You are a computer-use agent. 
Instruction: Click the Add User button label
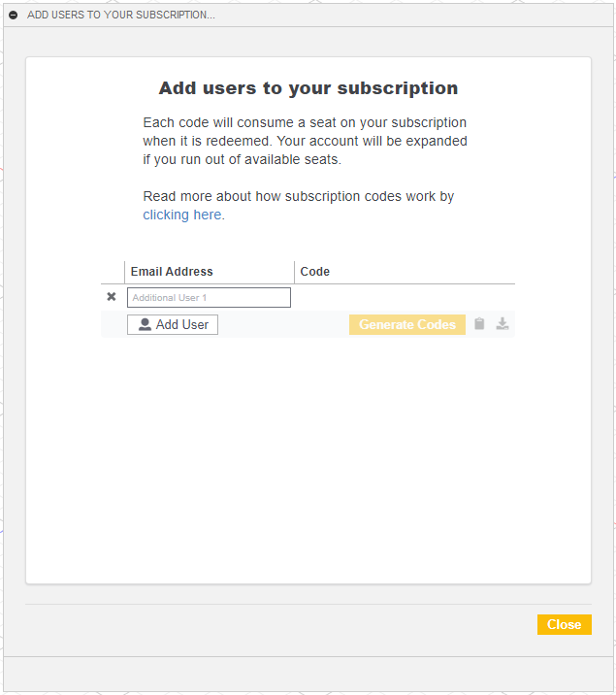pyautogui.click(x=182, y=325)
